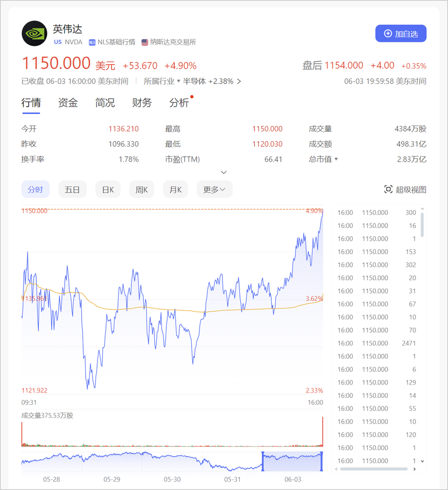Click the 换手率 value 1.78%
This screenshot has width=448, height=490.
129,159
